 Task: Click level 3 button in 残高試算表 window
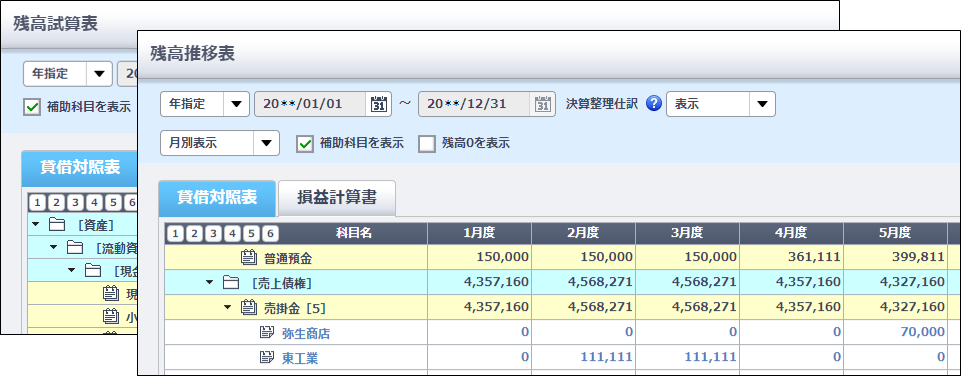tap(75, 202)
